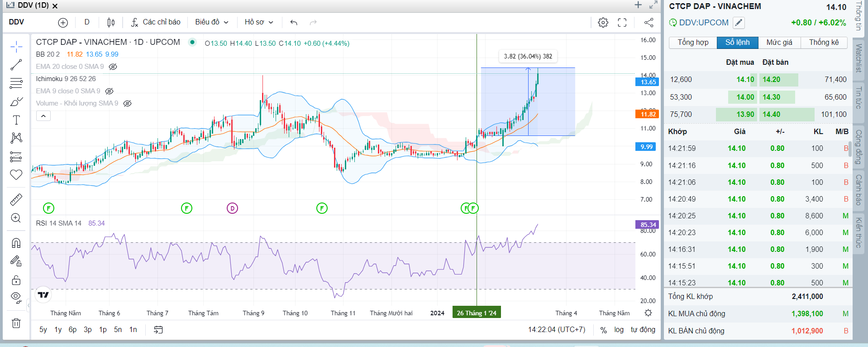868x347 pixels.
Task: Select the brush drawing tool
Action: point(16,101)
